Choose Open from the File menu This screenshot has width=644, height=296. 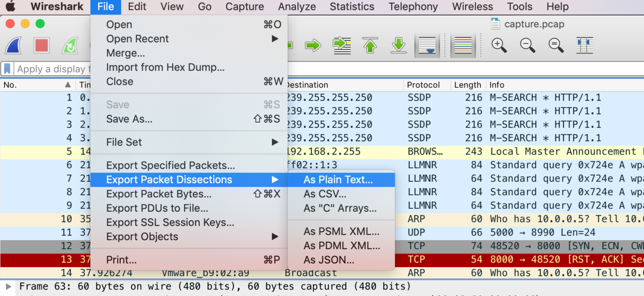click(x=189, y=25)
